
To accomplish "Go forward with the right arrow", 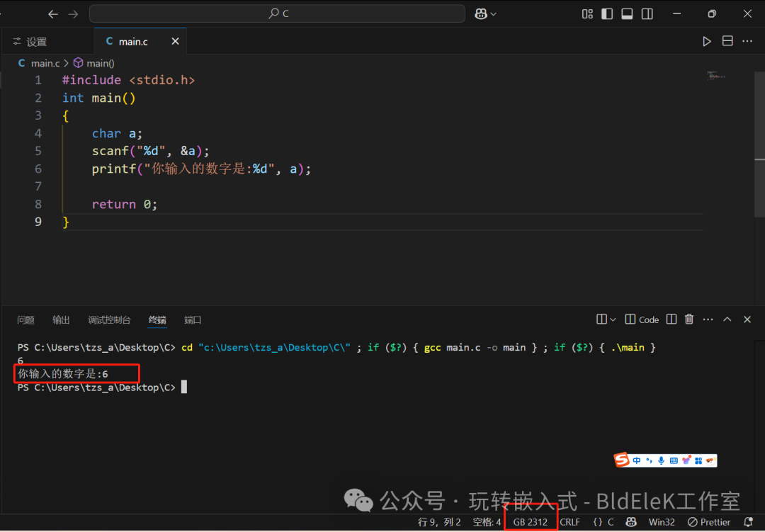I will point(73,14).
